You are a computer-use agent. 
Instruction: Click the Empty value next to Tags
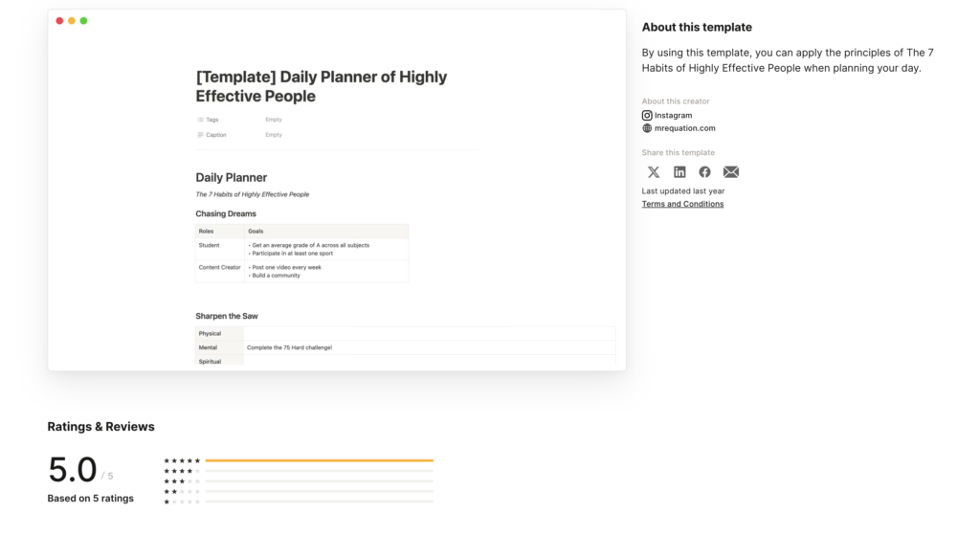[x=274, y=120]
